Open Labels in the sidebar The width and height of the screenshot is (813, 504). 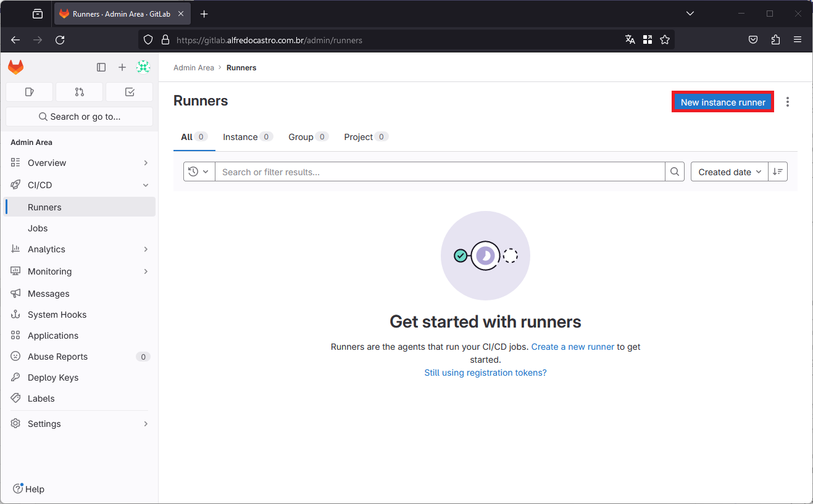pos(80,399)
